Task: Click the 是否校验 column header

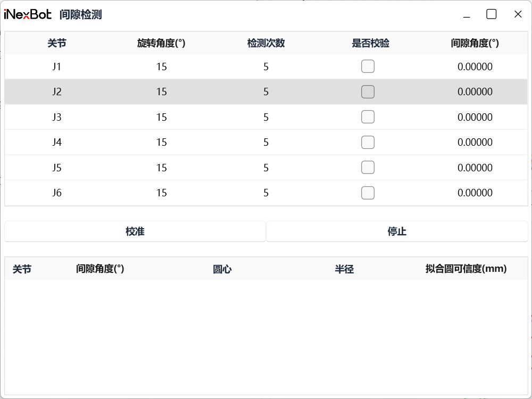Action: click(x=370, y=43)
